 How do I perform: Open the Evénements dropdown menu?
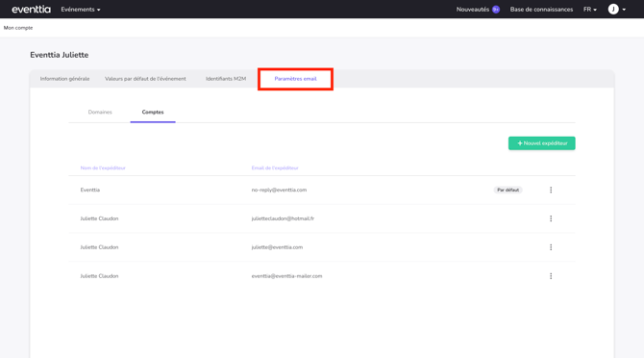pos(81,10)
